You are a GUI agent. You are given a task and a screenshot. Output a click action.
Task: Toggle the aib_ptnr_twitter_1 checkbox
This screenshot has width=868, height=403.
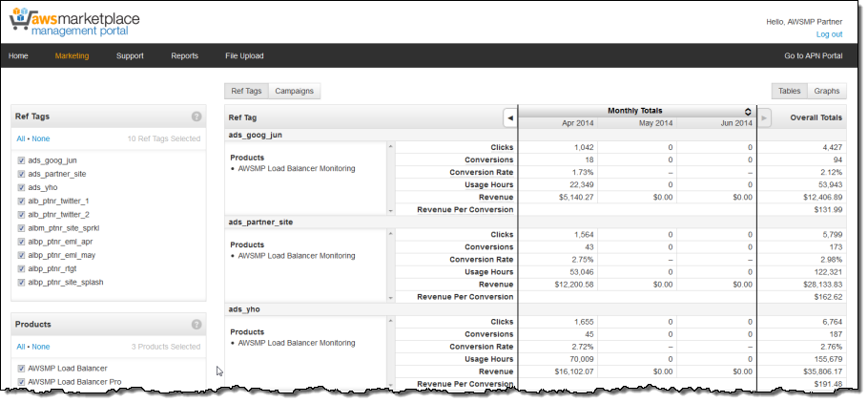pyautogui.click(x=21, y=201)
